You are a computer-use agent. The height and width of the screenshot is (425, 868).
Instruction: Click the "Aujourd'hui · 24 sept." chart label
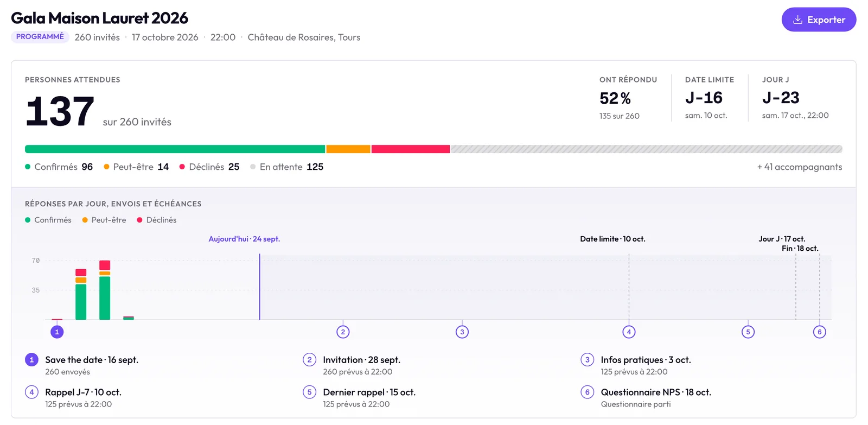[x=244, y=239]
